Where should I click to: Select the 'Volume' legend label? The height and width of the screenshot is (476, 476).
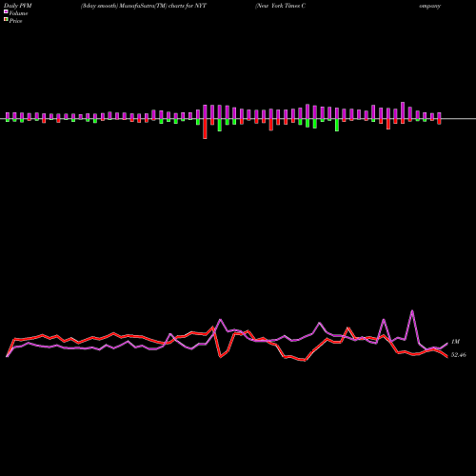tap(18, 13)
